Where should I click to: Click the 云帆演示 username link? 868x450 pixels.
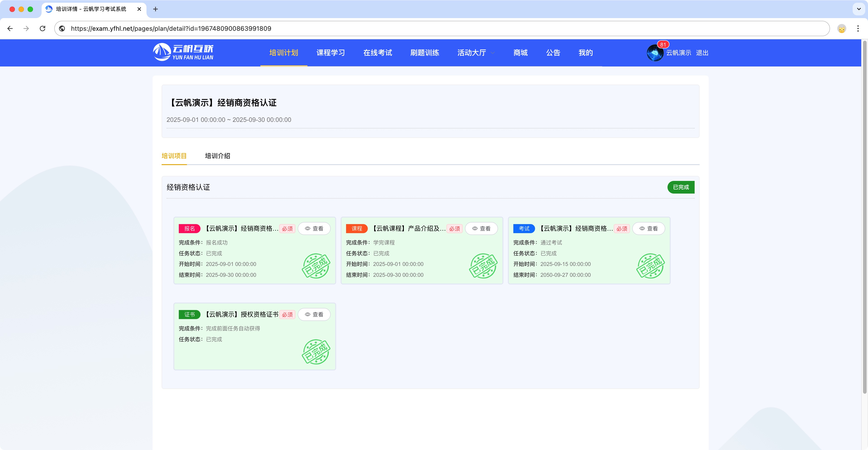[x=678, y=53]
